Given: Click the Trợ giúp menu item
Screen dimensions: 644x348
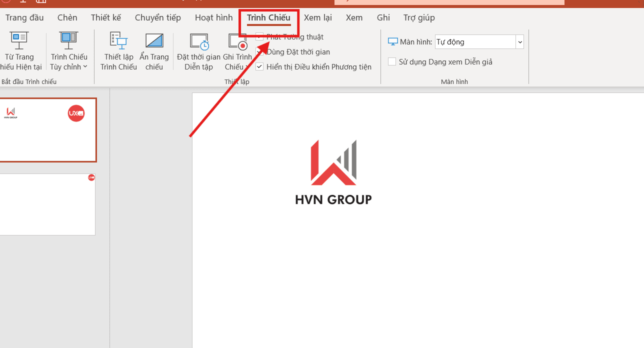Looking at the screenshot, I should pos(418,17).
